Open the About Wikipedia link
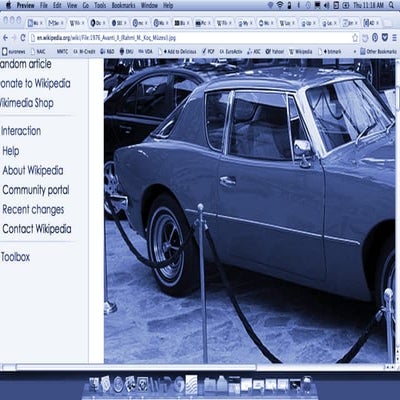This screenshot has width=400, height=400. tap(33, 170)
